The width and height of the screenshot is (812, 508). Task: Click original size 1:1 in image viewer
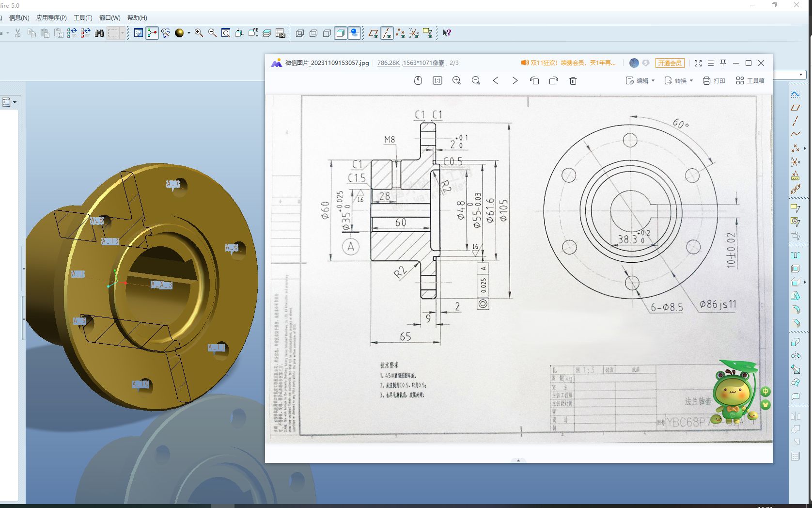[x=437, y=80]
